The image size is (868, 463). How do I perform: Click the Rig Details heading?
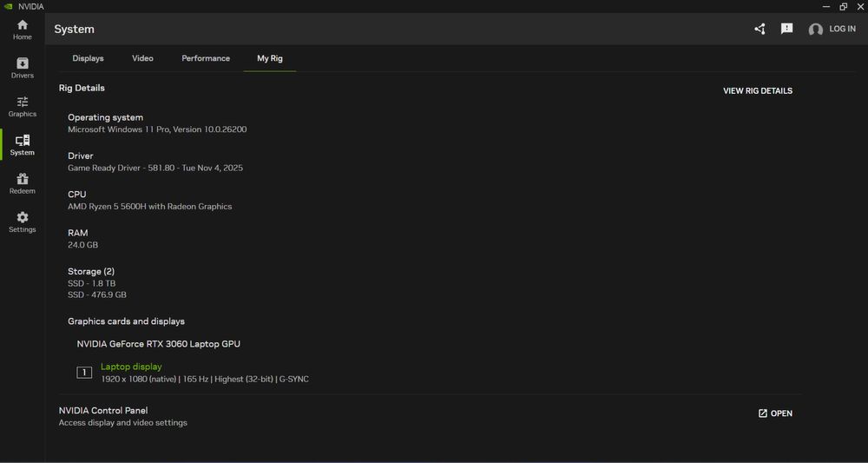point(82,88)
